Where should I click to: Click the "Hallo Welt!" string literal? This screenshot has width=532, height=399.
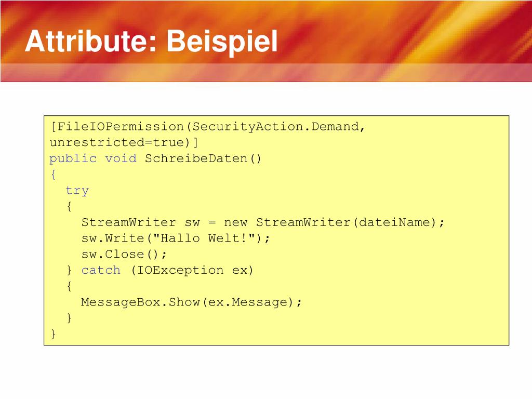point(204,238)
